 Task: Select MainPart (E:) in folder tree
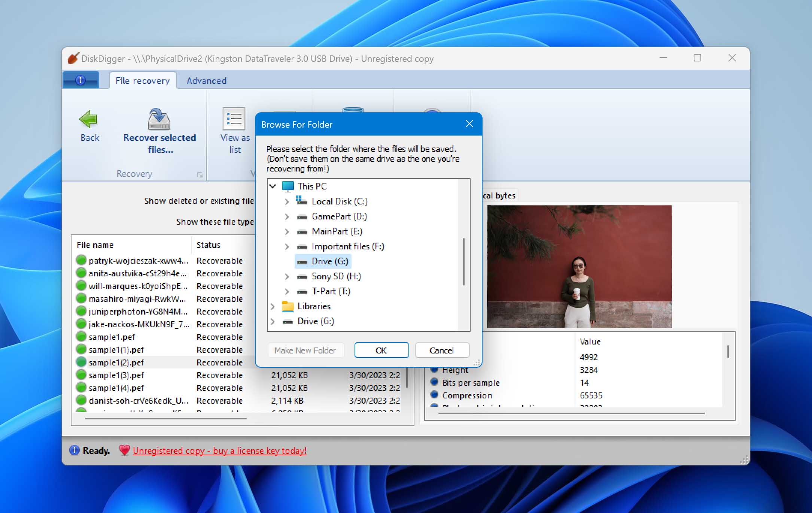coord(337,231)
